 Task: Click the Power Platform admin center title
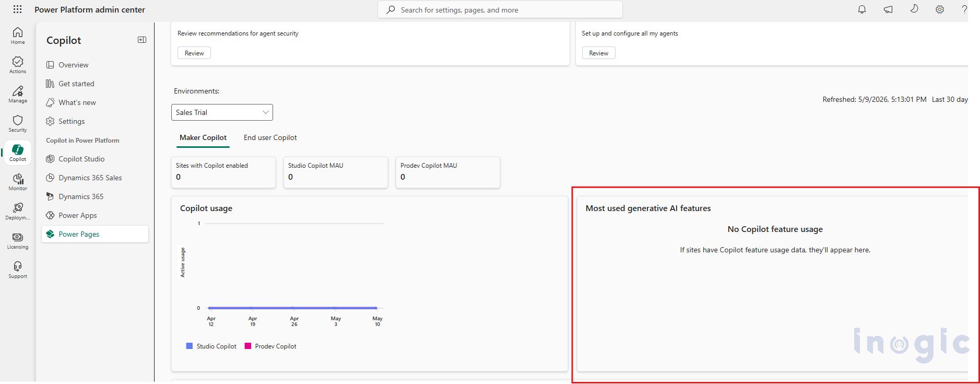[x=90, y=9]
